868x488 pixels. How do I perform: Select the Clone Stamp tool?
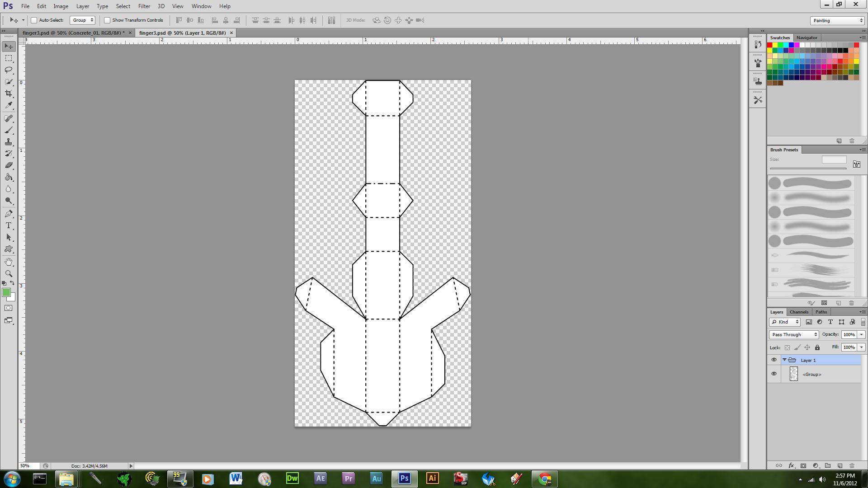tap(9, 142)
